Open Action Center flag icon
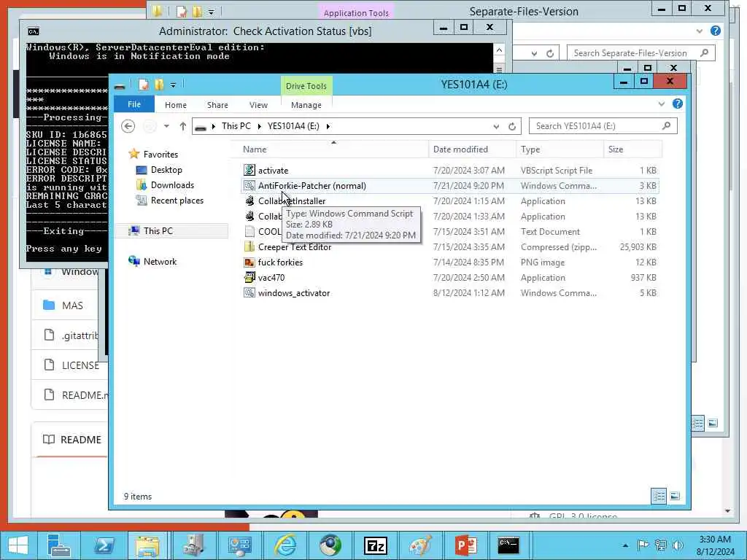The height and width of the screenshot is (560, 747). click(x=643, y=545)
